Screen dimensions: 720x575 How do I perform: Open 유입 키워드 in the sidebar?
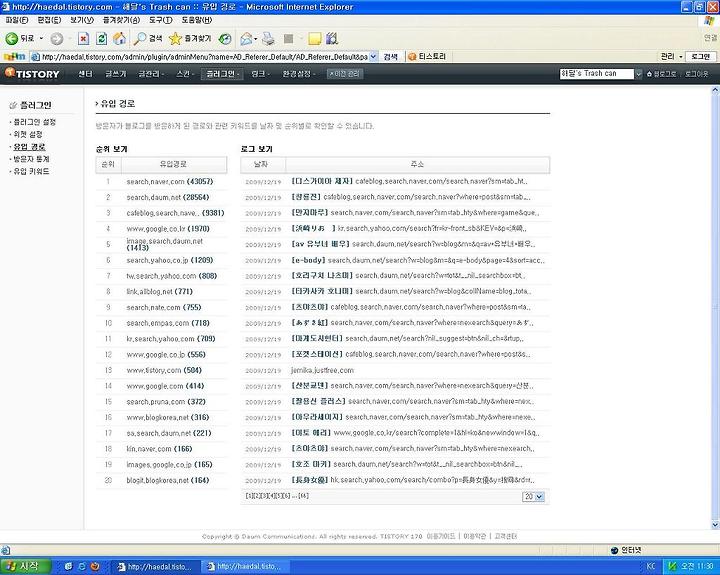(31, 171)
